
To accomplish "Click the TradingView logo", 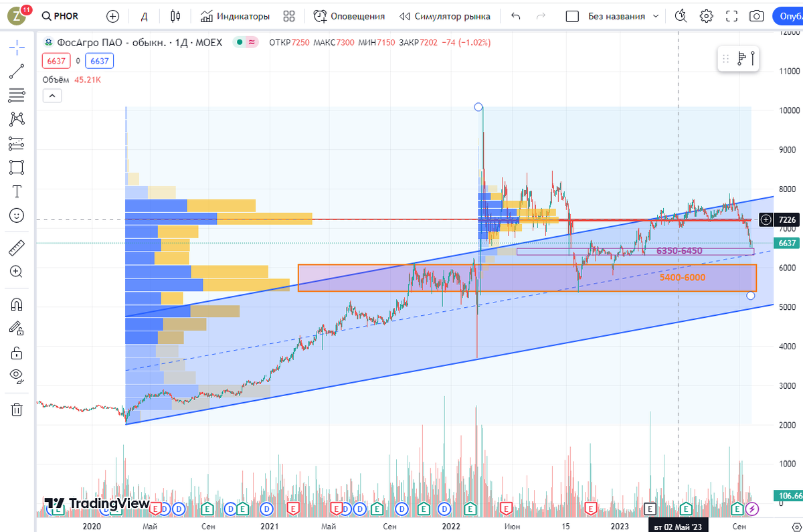I will click(x=97, y=504).
